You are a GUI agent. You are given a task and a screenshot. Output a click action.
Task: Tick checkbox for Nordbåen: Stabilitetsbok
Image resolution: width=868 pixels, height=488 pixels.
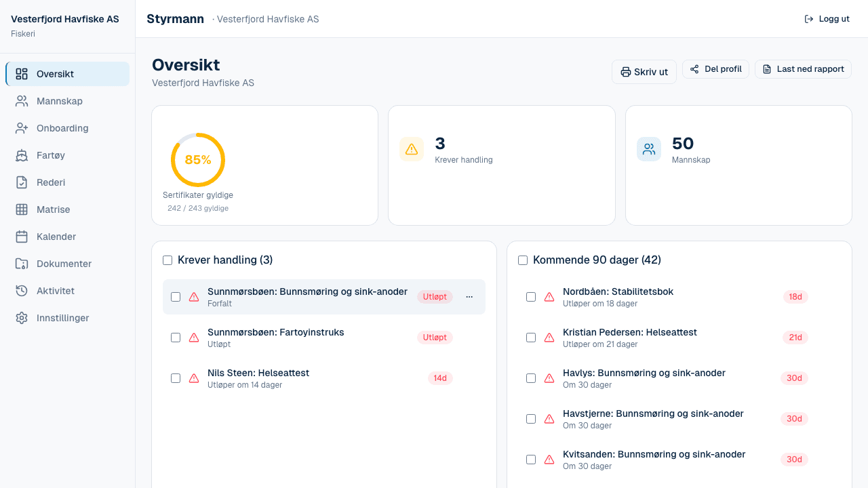pos(531,297)
